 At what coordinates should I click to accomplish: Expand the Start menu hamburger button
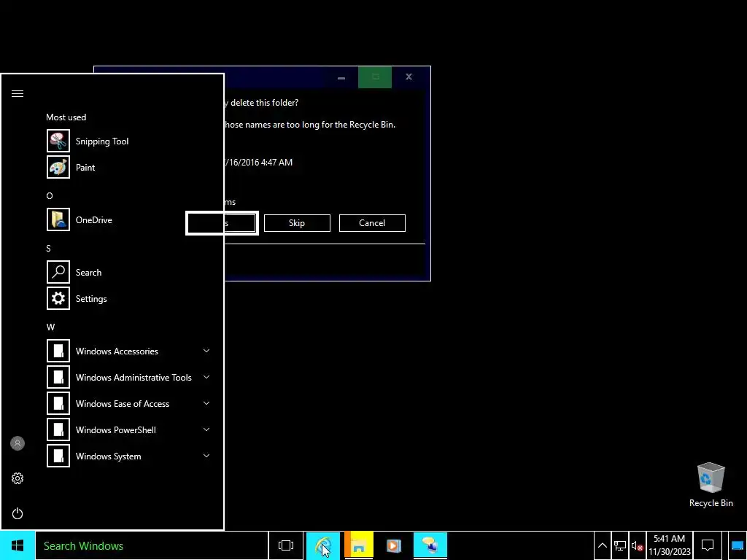(18, 94)
